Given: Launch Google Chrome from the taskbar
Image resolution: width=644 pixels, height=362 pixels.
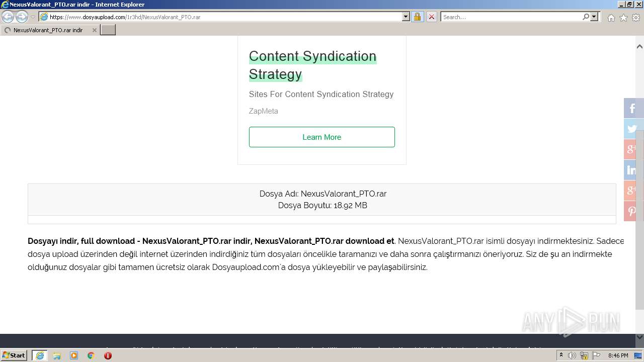Looking at the screenshot, I should tap(91, 355).
